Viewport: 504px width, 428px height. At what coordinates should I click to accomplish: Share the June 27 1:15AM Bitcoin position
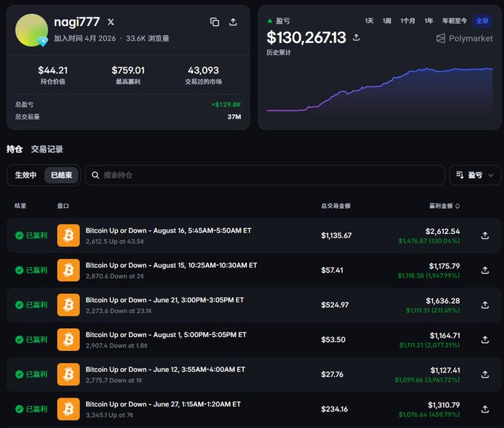click(x=485, y=409)
